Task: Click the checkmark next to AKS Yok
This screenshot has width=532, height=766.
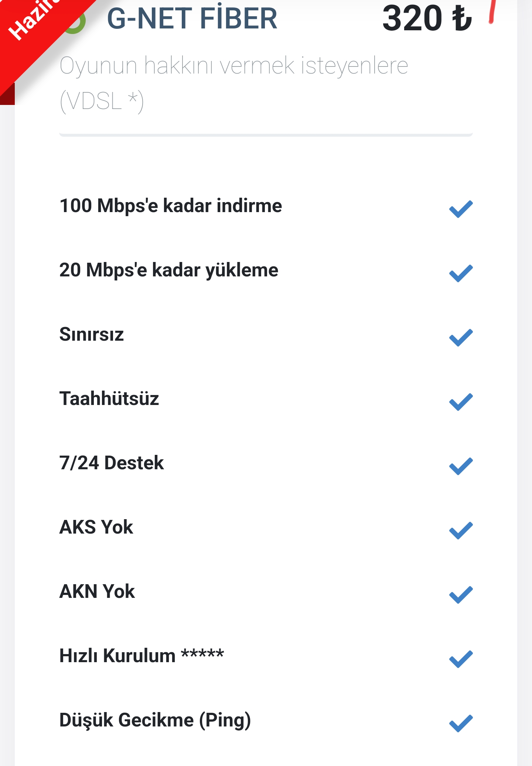Action: [461, 531]
